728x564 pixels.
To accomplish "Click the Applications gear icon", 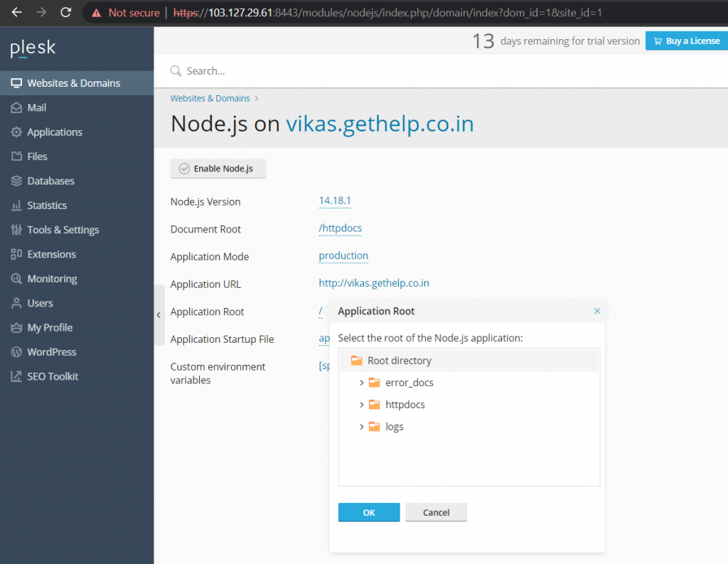I will (16, 132).
